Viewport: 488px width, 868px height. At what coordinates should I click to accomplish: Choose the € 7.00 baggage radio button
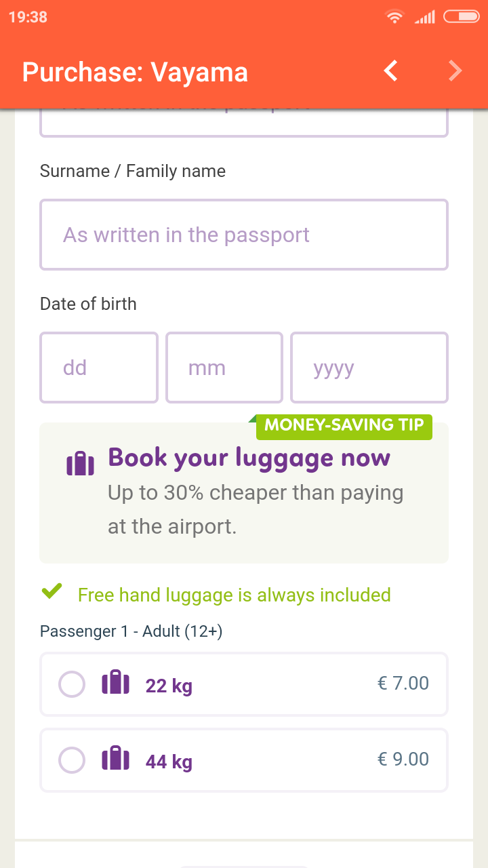coord(71,684)
